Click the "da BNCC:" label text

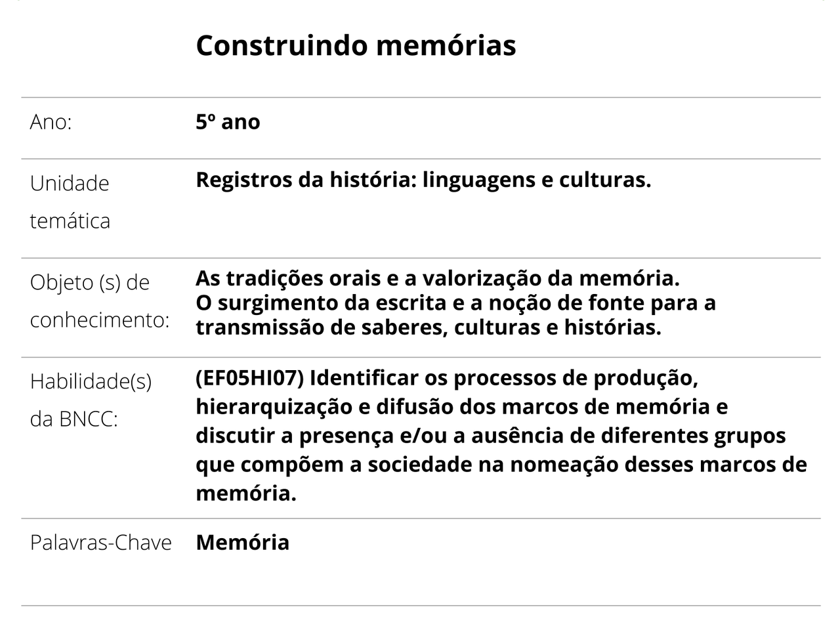(x=74, y=418)
